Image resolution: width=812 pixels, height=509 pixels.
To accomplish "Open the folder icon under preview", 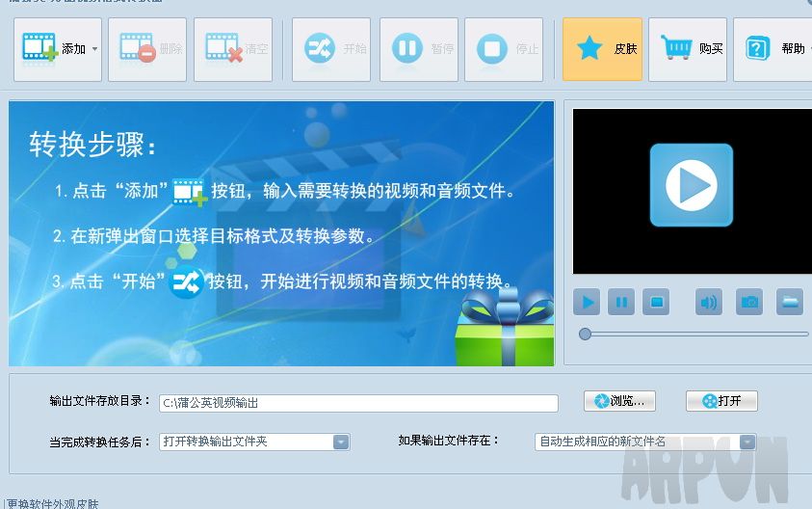I will click(790, 302).
